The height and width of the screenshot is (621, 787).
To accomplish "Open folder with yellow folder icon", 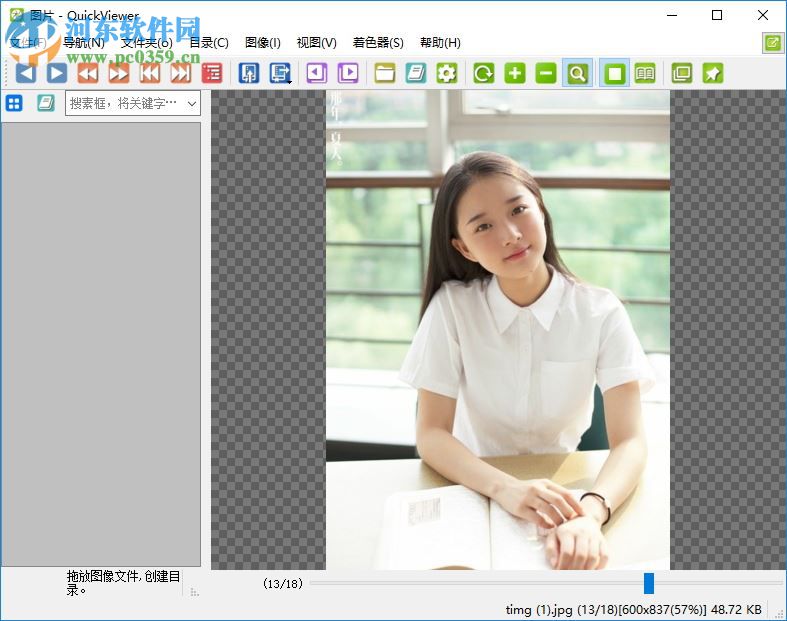I will (385, 74).
